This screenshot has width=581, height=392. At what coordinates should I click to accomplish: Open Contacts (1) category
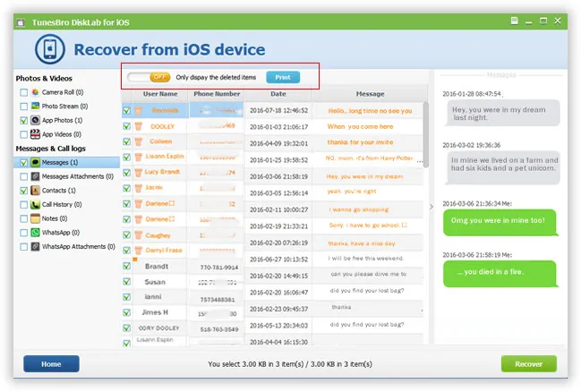click(x=63, y=191)
